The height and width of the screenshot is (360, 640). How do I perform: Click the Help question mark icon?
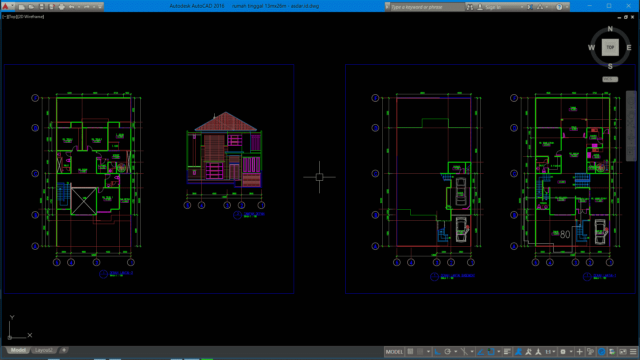click(x=559, y=7)
